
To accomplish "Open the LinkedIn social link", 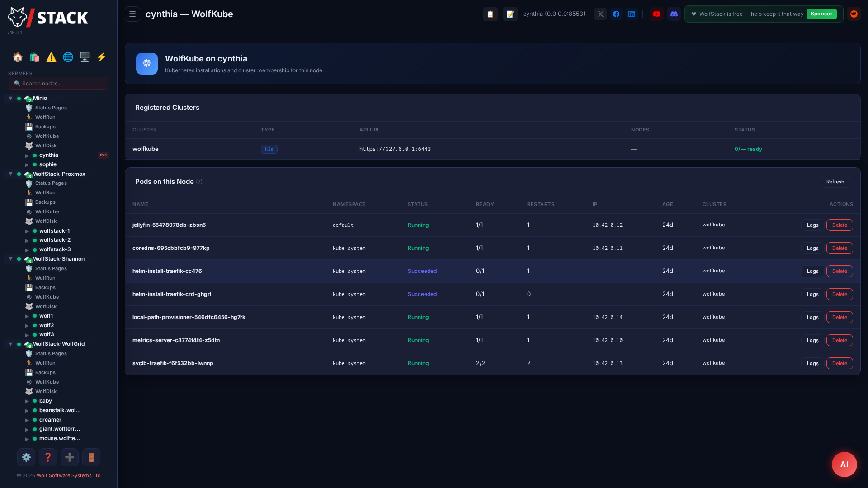I will click(x=632, y=14).
